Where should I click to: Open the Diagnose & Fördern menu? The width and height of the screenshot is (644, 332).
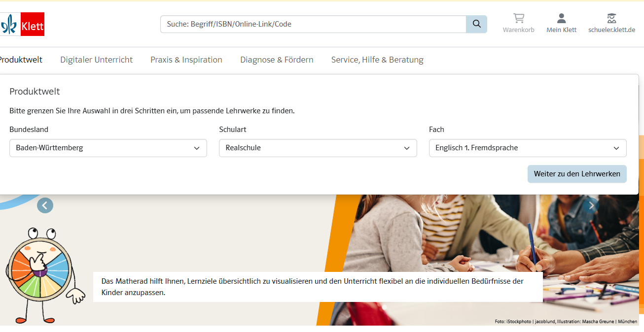point(277,60)
